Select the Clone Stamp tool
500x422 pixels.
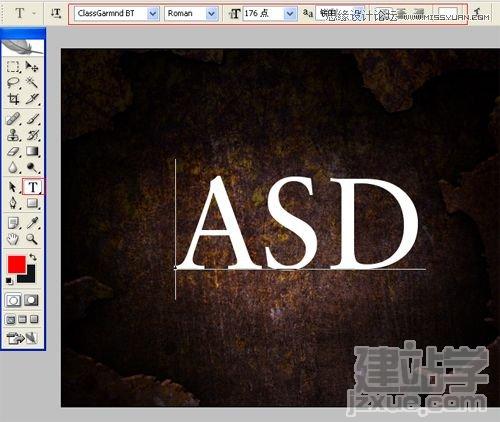[x=13, y=135]
